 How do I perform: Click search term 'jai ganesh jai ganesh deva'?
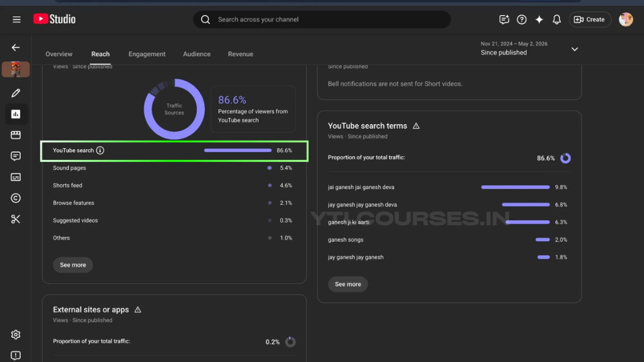(361, 187)
